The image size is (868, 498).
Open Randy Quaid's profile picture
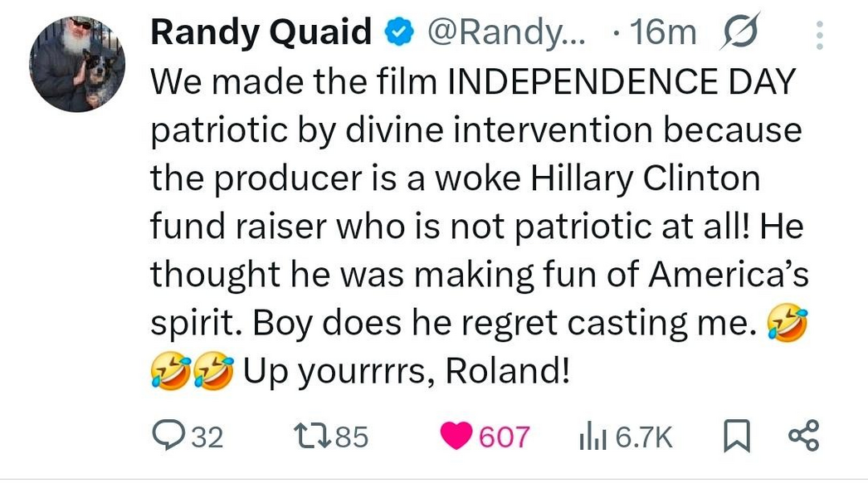77,64
